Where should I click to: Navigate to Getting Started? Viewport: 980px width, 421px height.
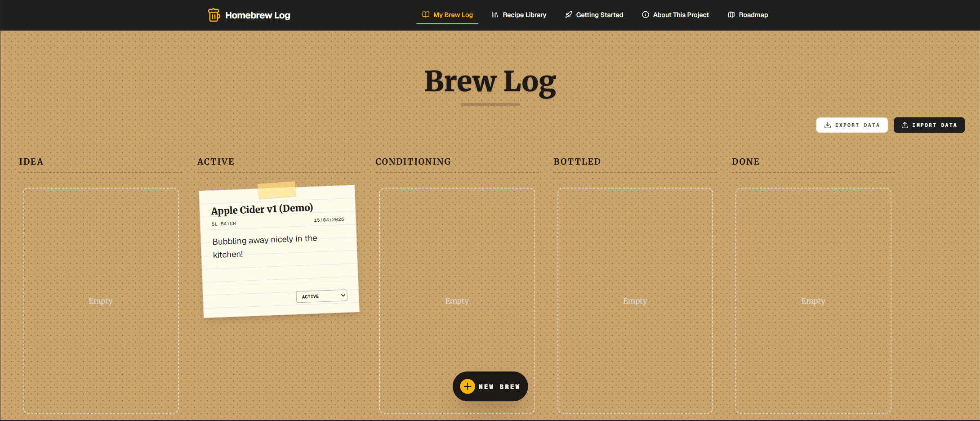[599, 14]
